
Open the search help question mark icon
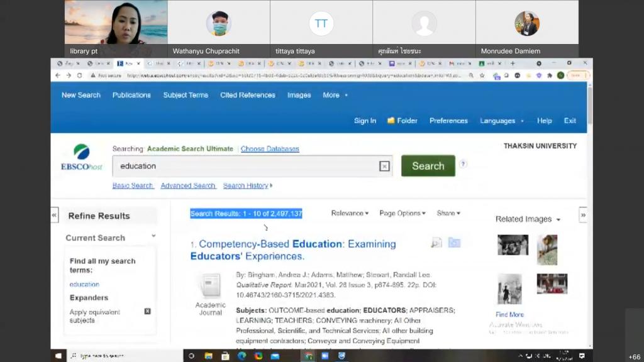click(463, 164)
